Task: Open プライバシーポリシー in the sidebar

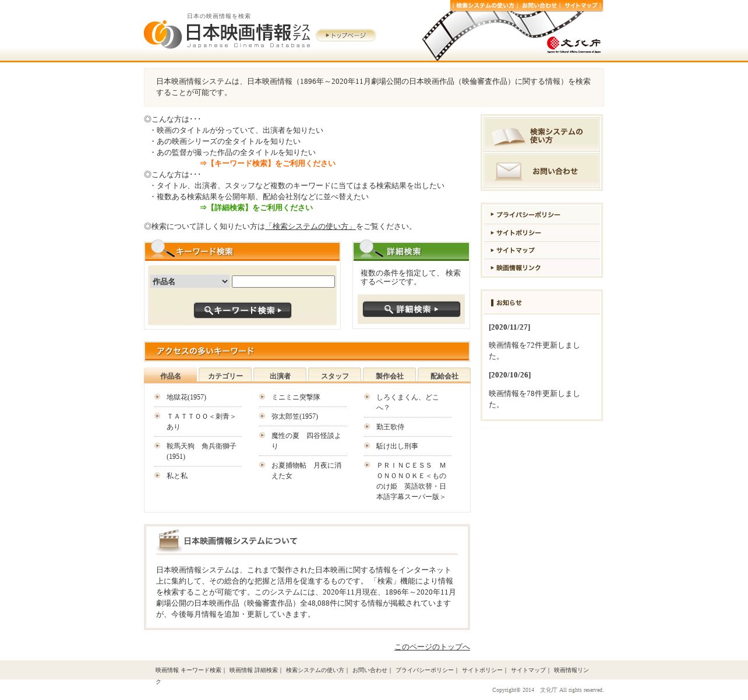Action: (542, 215)
